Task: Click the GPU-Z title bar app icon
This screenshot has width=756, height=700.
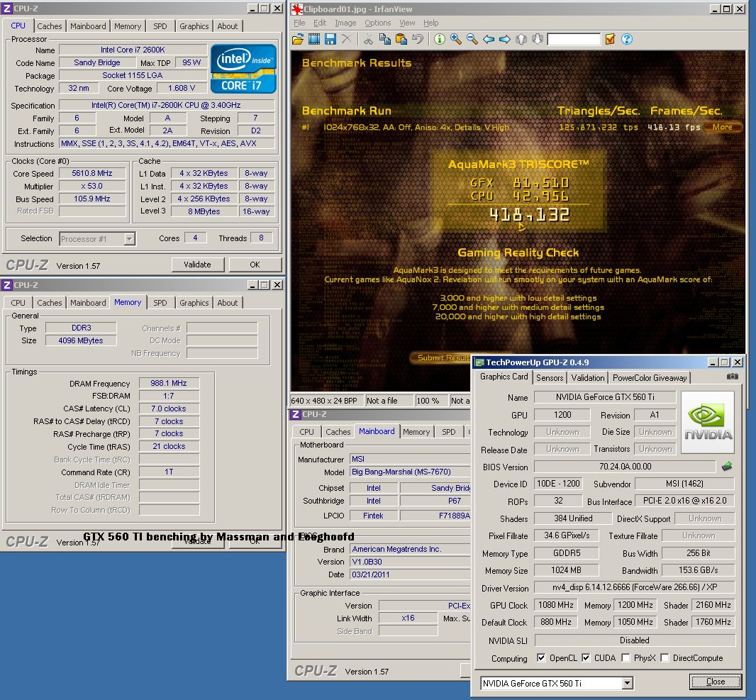Action: click(x=479, y=362)
